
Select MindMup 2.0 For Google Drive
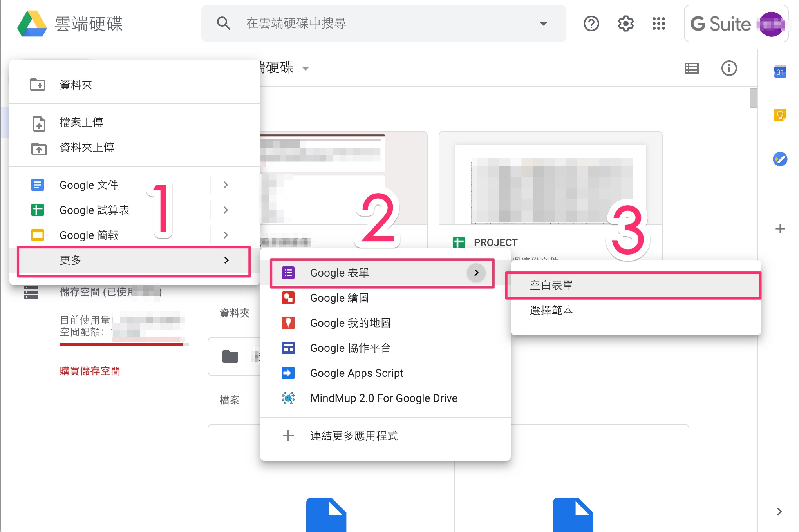tap(385, 398)
